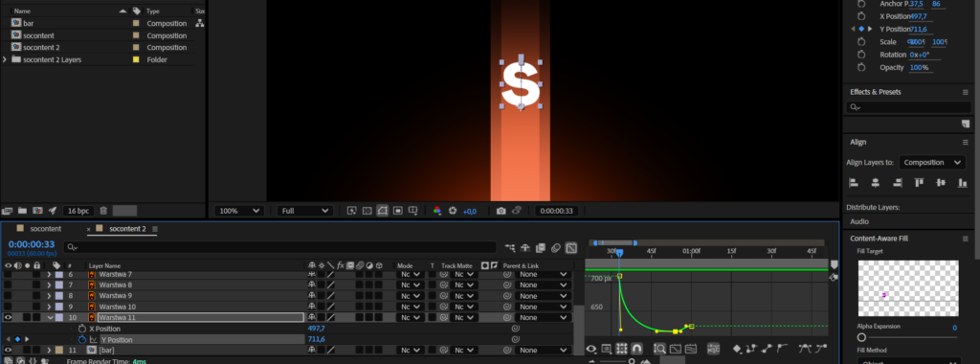
Task: Click the Alpha Expansion slider handle
Action: click(861, 337)
